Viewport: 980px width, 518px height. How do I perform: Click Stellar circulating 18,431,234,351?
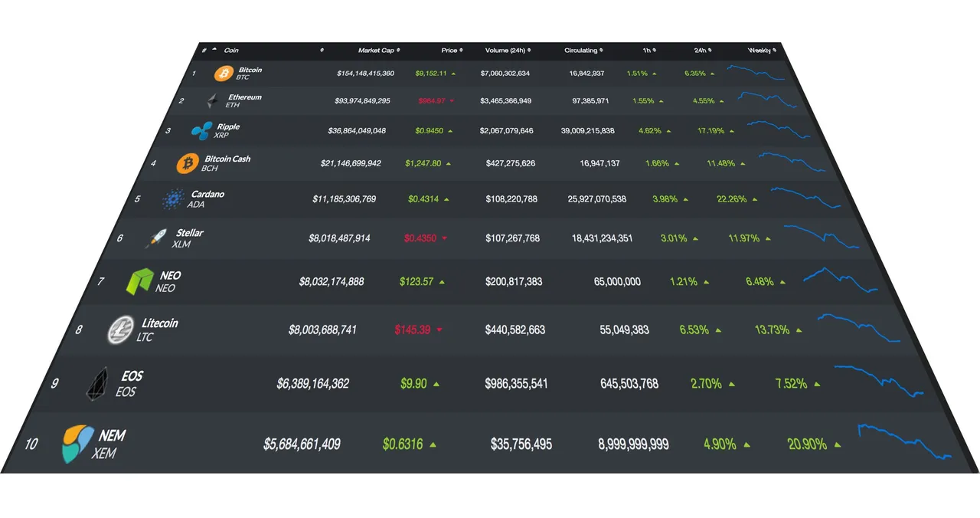603,238
